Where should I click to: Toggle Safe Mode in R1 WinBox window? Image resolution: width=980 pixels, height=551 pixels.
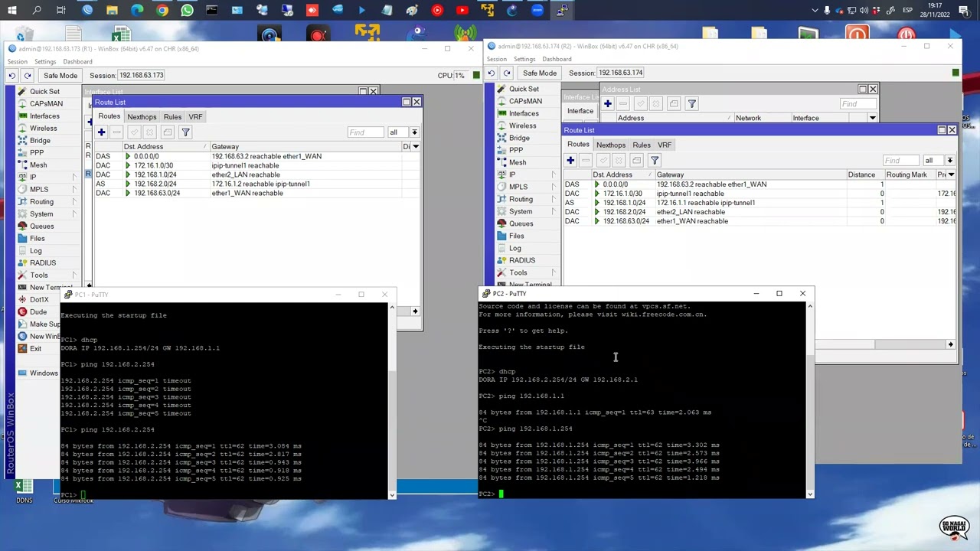click(60, 76)
